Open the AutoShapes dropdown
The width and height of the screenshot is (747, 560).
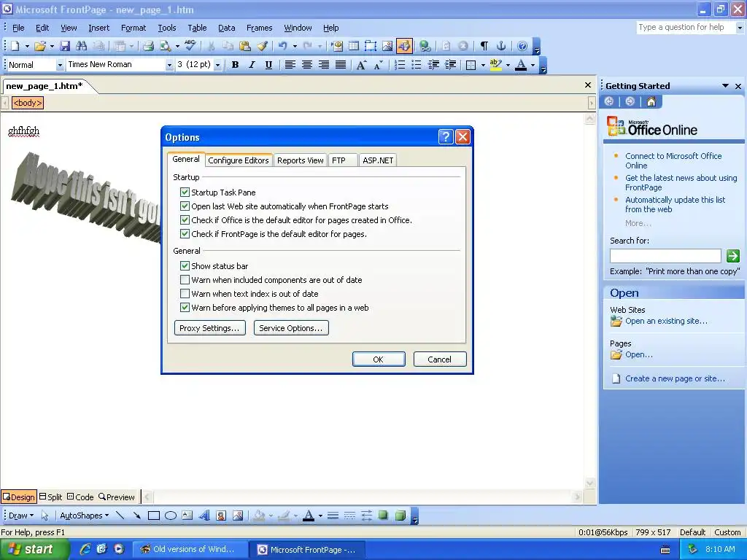click(x=84, y=516)
